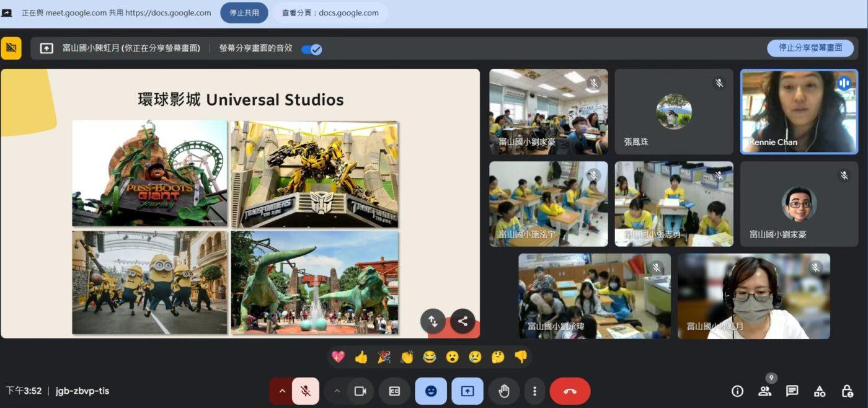Toggle the emoji reactions bar
This screenshot has width=868, height=408.
pyautogui.click(x=431, y=391)
